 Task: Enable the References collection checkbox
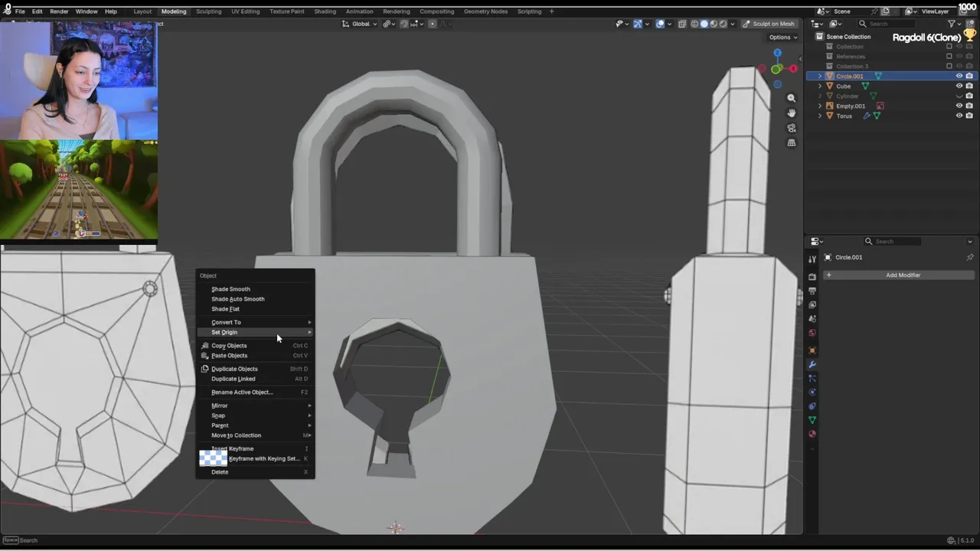(x=949, y=56)
